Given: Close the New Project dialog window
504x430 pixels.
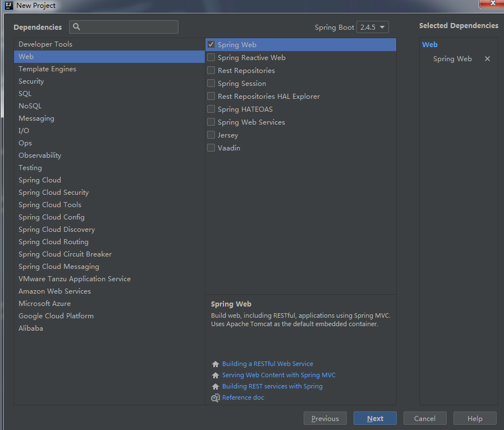Looking at the screenshot, I should 492,3.
